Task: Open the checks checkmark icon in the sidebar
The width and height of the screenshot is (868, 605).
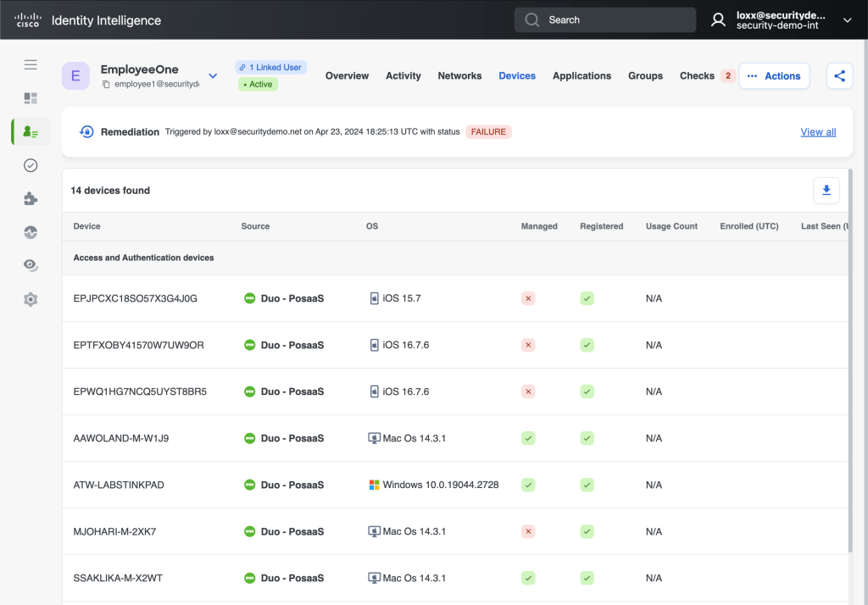Action: coord(31,165)
